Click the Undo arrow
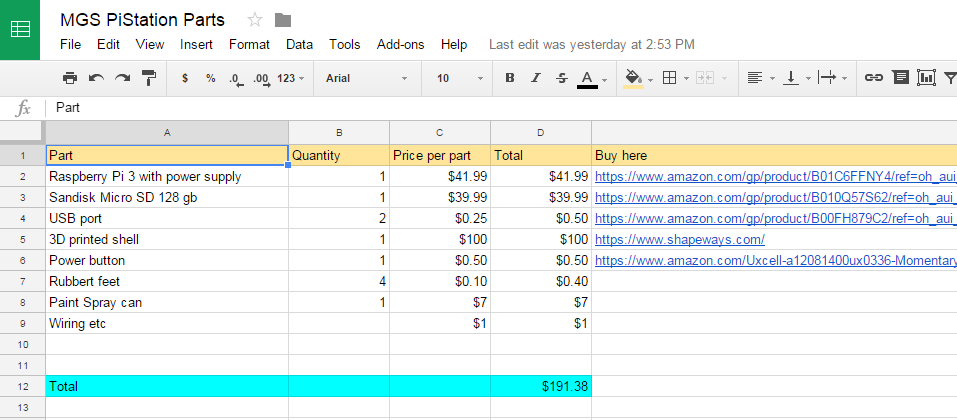 [96, 78]
